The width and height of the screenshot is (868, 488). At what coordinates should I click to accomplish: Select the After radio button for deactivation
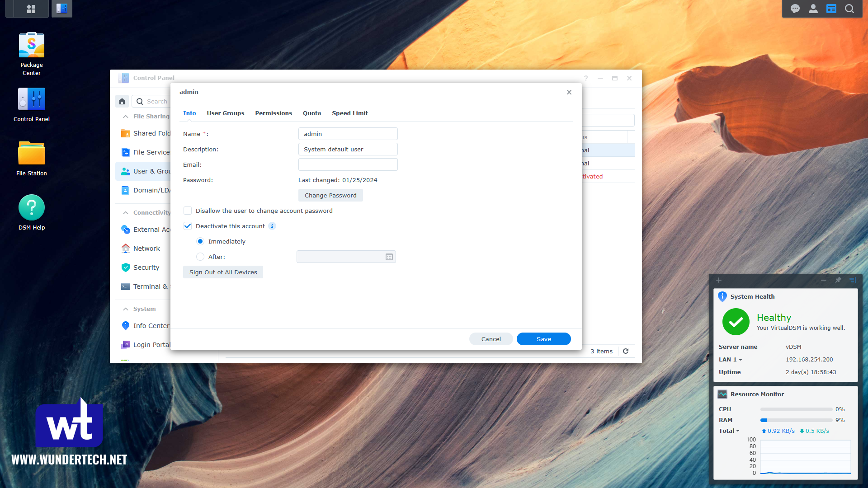[x=200, y=257]
